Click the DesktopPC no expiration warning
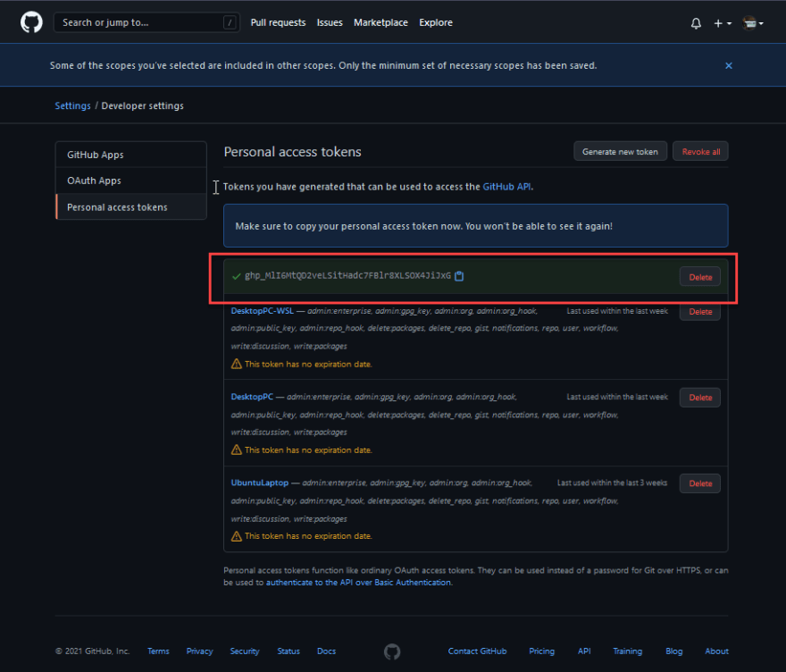This screenshot has width=786, height=672. tap(301, 449)
